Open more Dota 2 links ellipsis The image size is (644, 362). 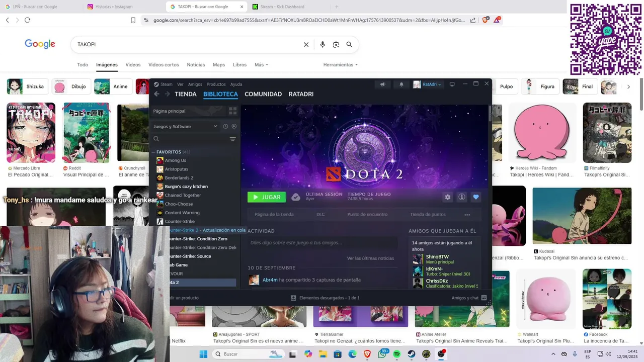pyautogui.click(x=467, y=215)
